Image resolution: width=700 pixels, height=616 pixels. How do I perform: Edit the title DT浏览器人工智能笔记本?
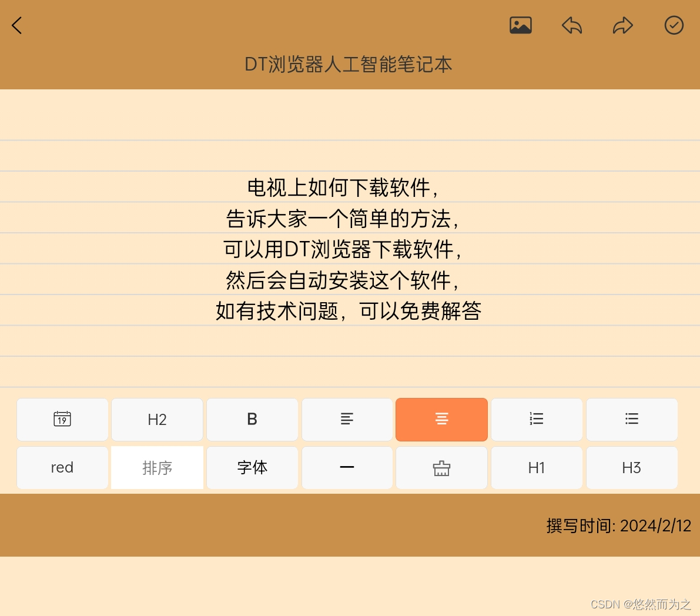coord(348,64)
